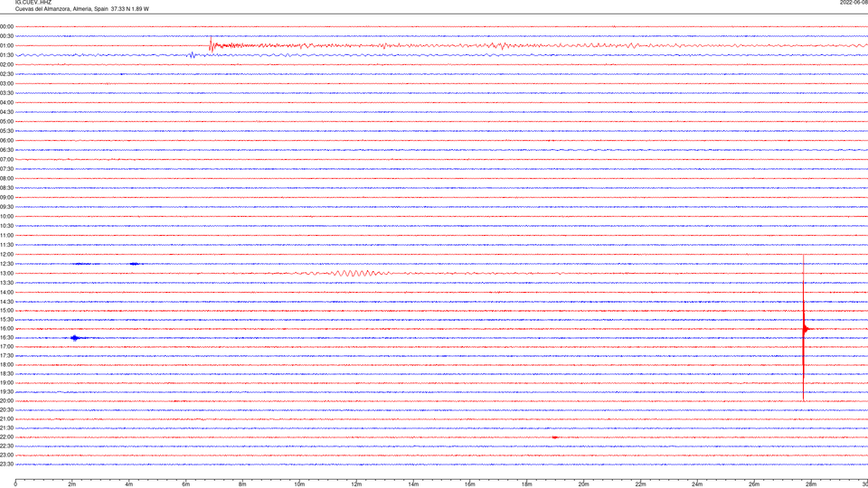868x488 pixels.
Task: Click the 18:00 time label
Action: pyautogui.click(x=6, y=364)
